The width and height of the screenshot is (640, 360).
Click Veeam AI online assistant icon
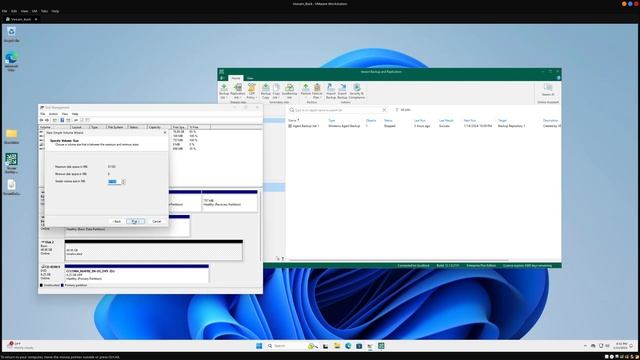(x=548, y=90)
